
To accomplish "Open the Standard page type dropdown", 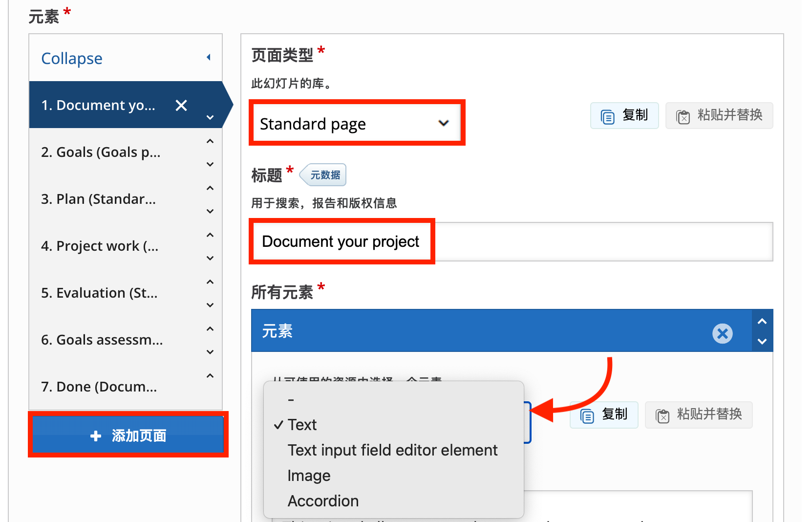I will point(356,124).
